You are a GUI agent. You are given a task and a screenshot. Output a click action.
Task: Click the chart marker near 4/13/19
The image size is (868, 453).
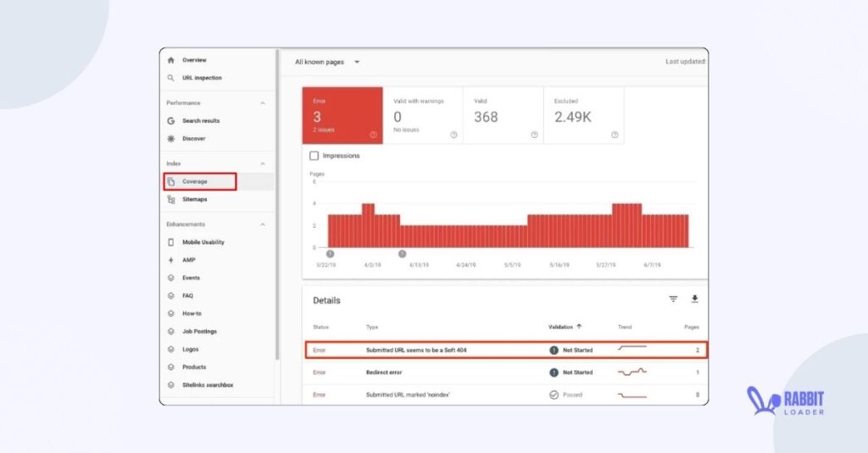point(403,254)
